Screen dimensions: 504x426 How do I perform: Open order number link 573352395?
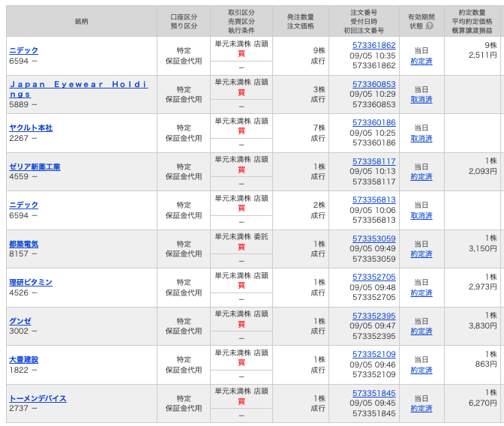[x=373, y=316]
